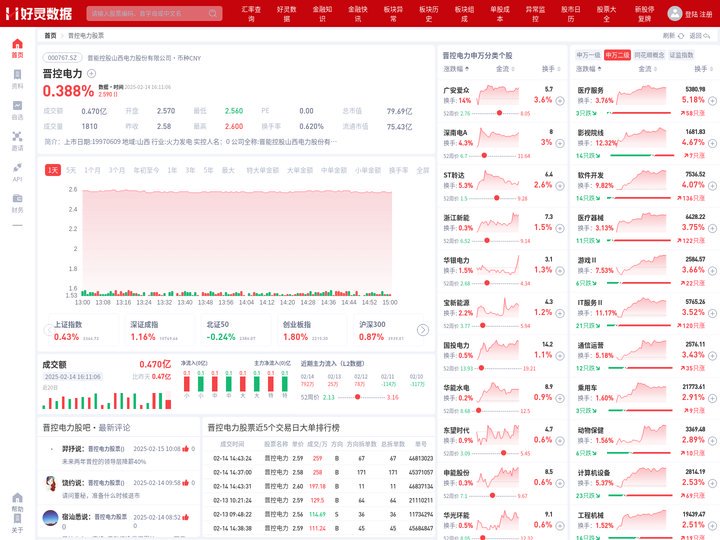Sort stock list by 涨跌幅
This screenshot has height=540, width=720.
coord(456,69)
